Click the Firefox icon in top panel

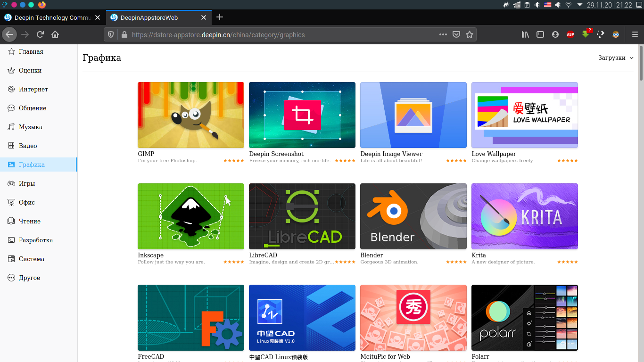[x=42, y=5]
